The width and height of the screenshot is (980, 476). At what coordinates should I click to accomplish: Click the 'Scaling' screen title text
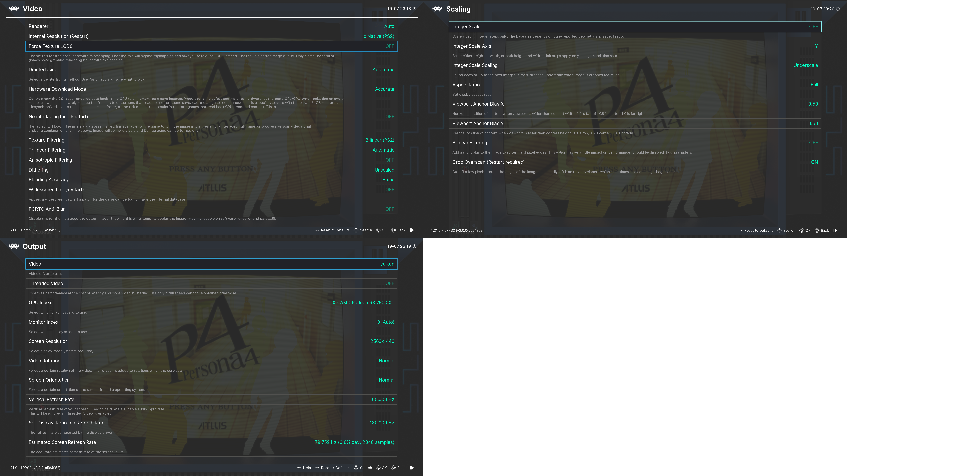point(458,9)
